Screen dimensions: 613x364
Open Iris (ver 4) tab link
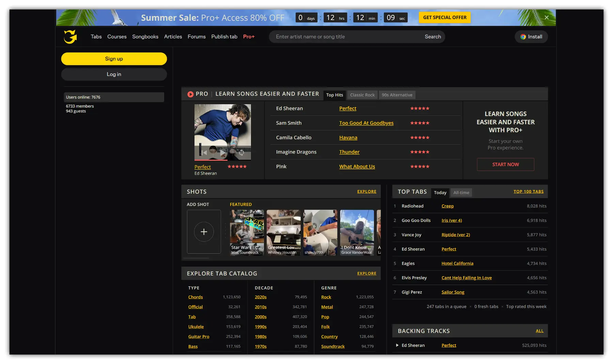(x=452, y=220)
